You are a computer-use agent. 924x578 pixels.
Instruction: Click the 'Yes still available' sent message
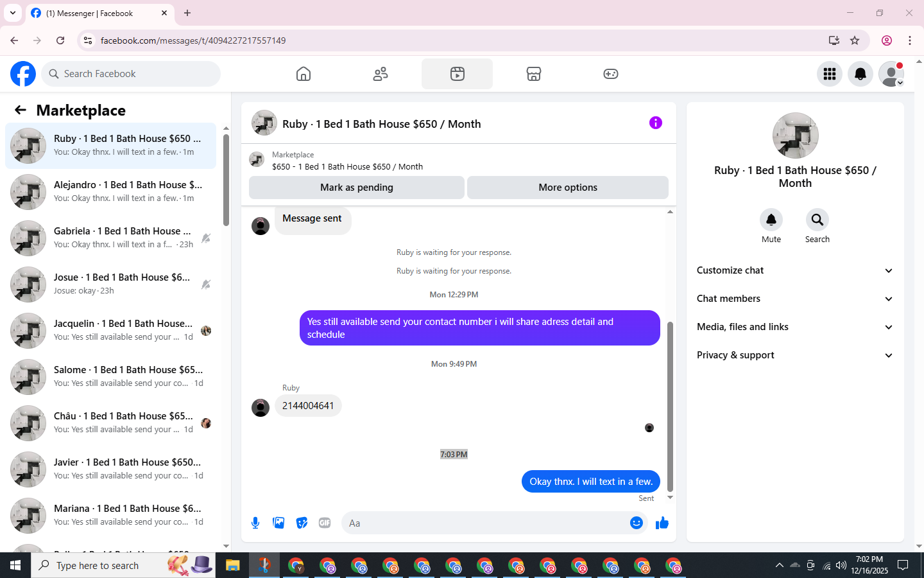point(480,328)
